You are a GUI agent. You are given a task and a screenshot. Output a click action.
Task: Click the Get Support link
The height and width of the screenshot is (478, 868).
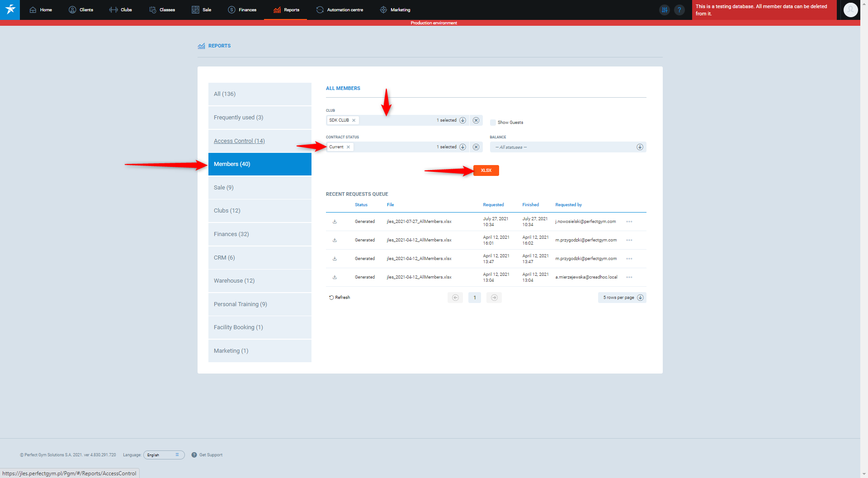(211, 455)
